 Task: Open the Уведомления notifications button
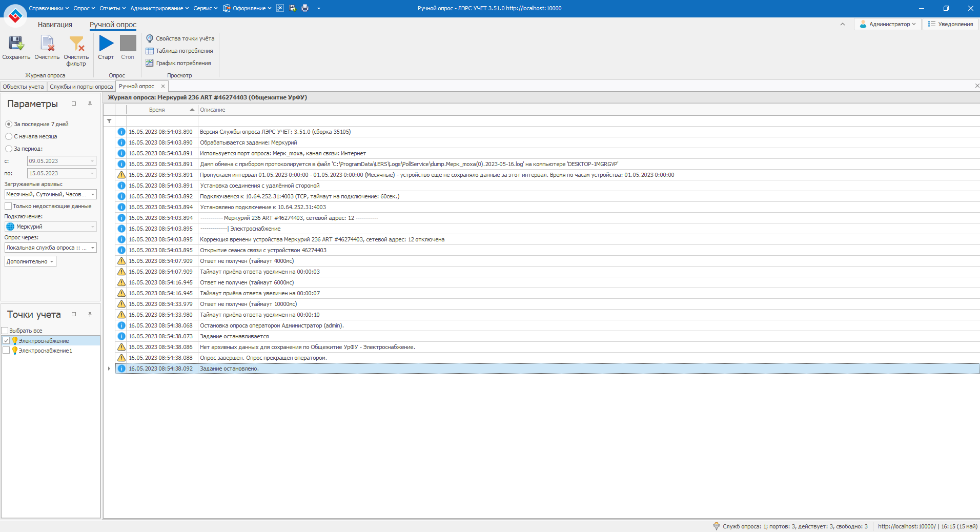(x=950, y=24)
